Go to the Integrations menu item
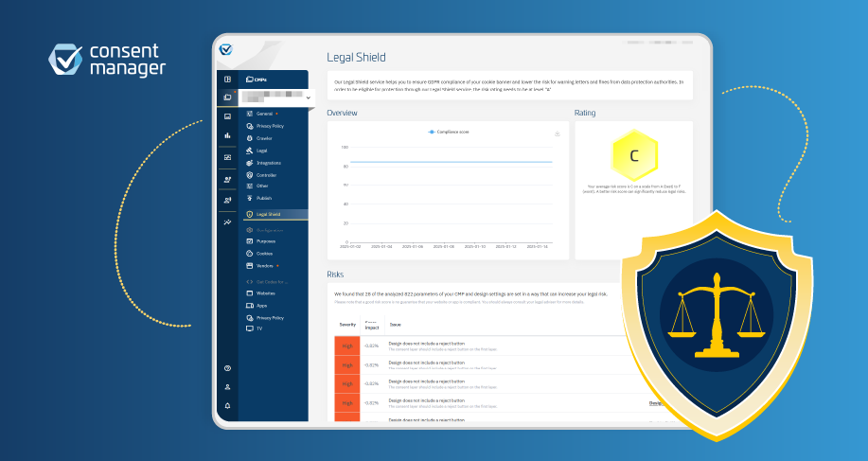The image size is (868, 461). (x=264, y=163)
